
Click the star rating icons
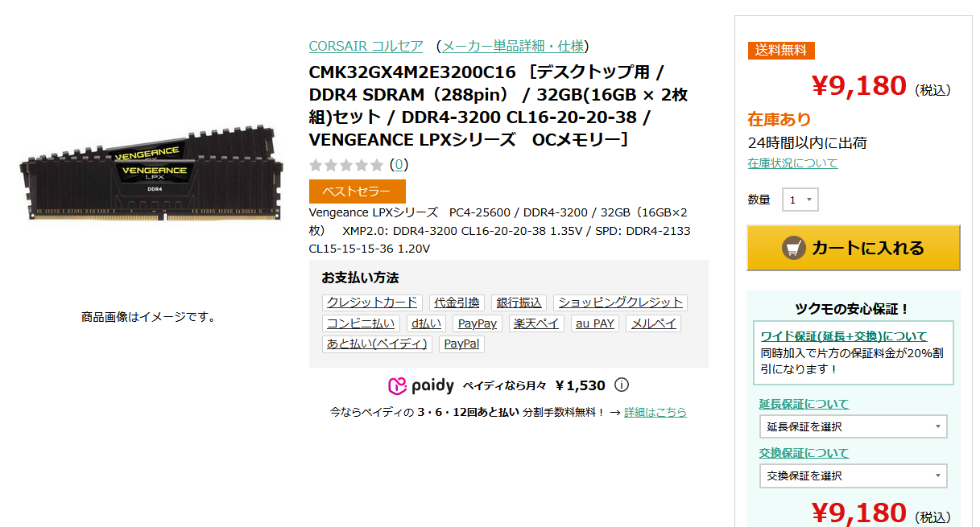[x=346, y=165]
